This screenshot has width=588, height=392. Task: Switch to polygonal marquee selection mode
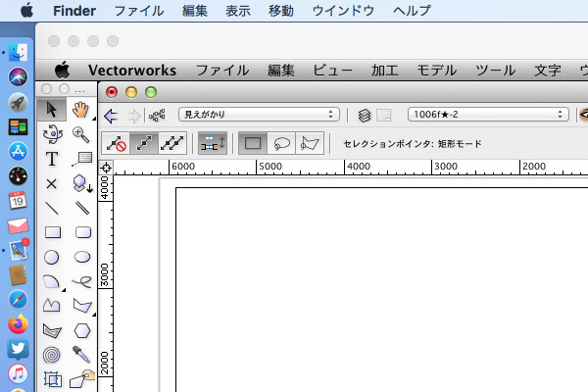[x=310, y=143]
